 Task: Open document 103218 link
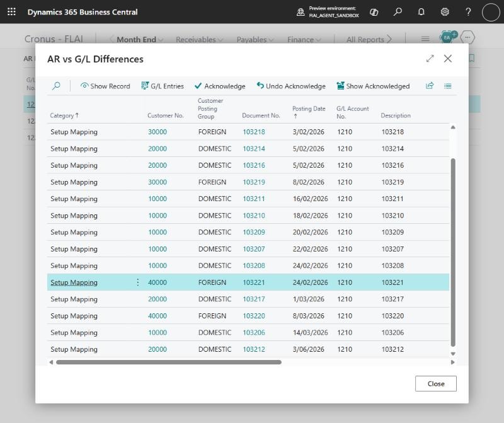pyautogui.click(x=254, y=132)
